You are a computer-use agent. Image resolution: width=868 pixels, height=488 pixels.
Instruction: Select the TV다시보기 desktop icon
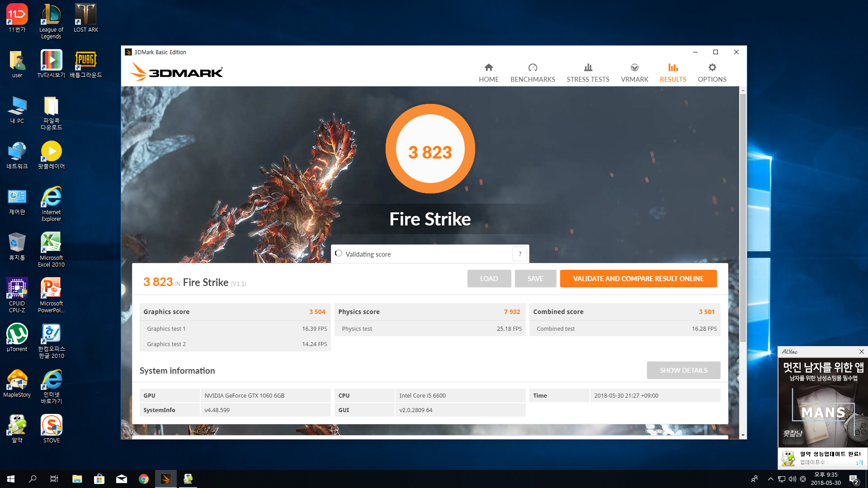point(51,64)
